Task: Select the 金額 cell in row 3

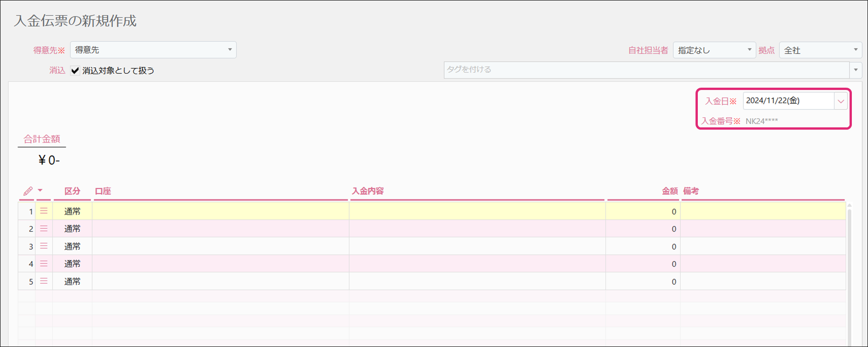Action: point(642,246)
